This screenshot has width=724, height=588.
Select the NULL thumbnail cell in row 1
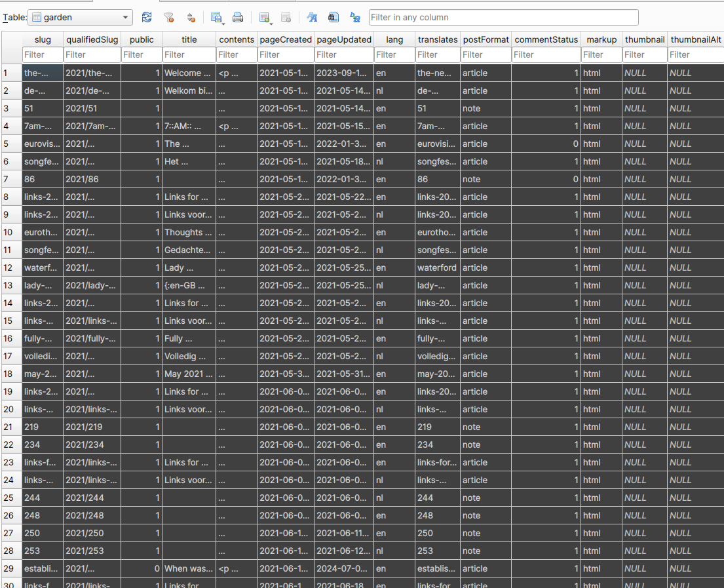click(644, 73)
